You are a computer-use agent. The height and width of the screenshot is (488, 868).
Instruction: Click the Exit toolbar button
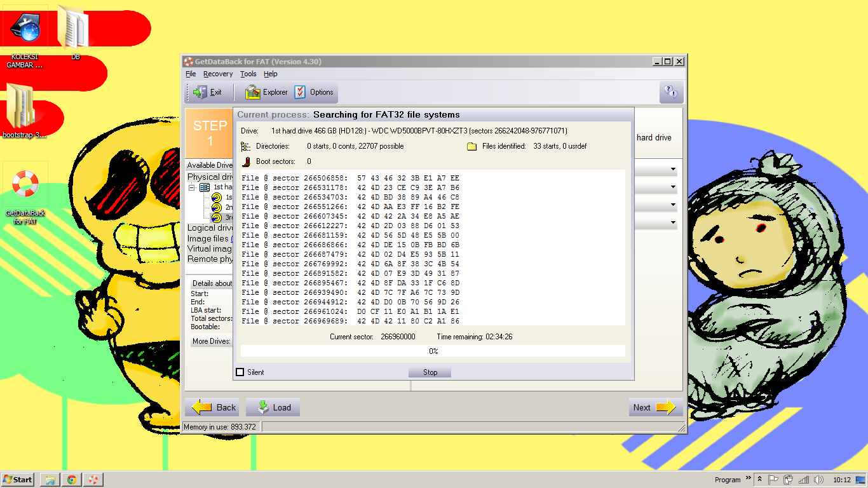[208, 92]
